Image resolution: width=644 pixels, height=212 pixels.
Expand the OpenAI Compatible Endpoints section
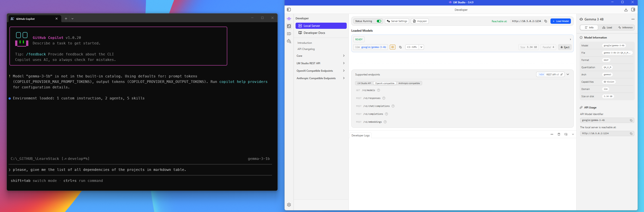(321, 71)
